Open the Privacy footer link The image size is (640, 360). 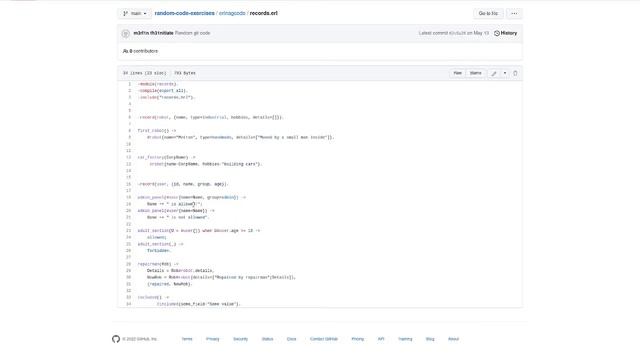pos(212,339)
